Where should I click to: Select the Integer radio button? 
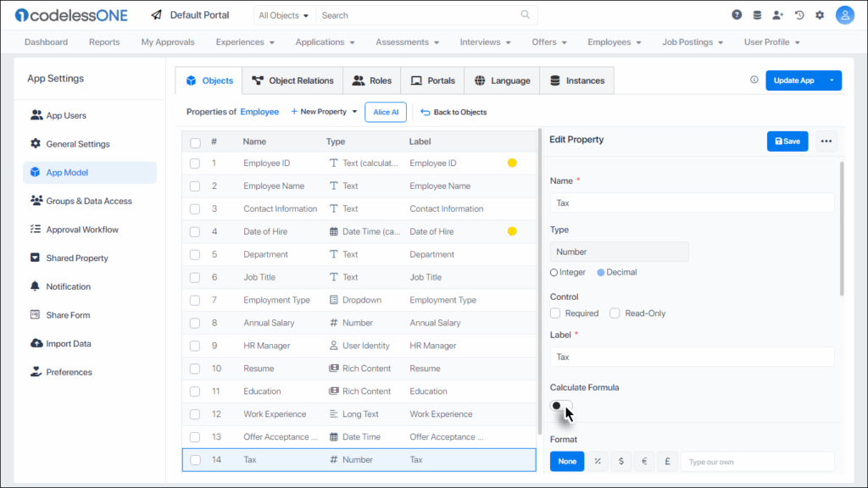tap(554, 273)
